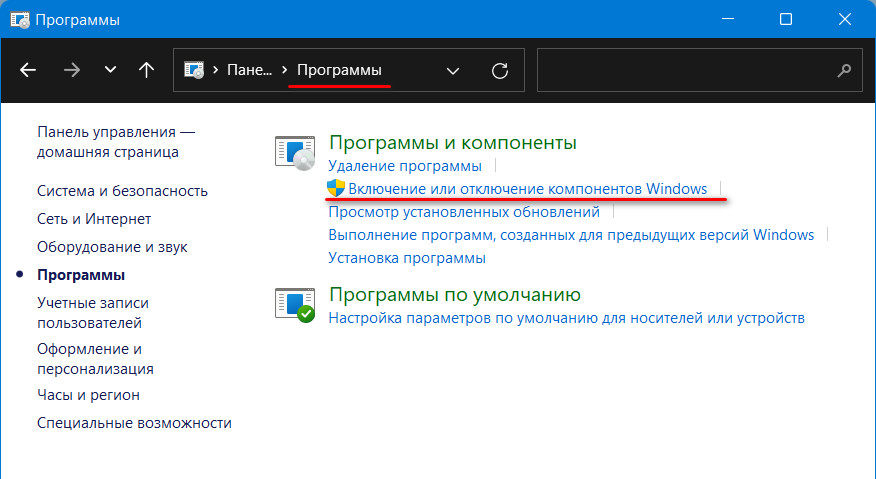Open 'Учетные записи пользователей' category

[93, 313]
